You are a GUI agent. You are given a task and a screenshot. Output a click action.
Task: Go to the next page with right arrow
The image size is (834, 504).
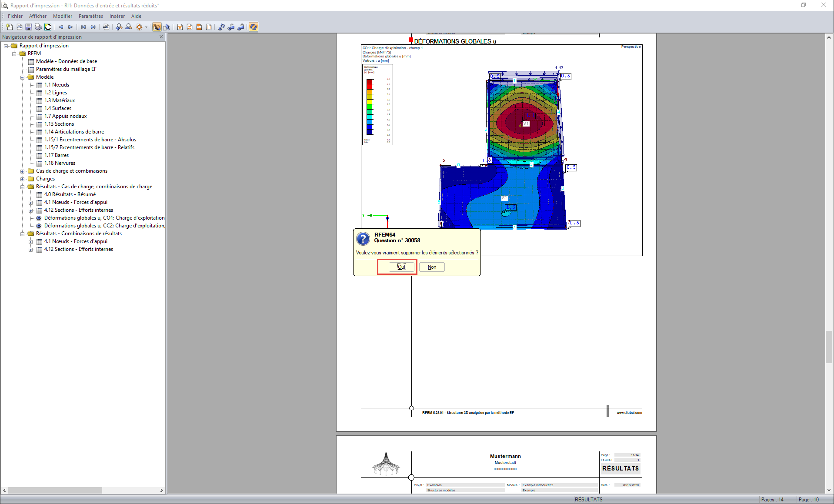pyautogui.click(x=70, y=27)
